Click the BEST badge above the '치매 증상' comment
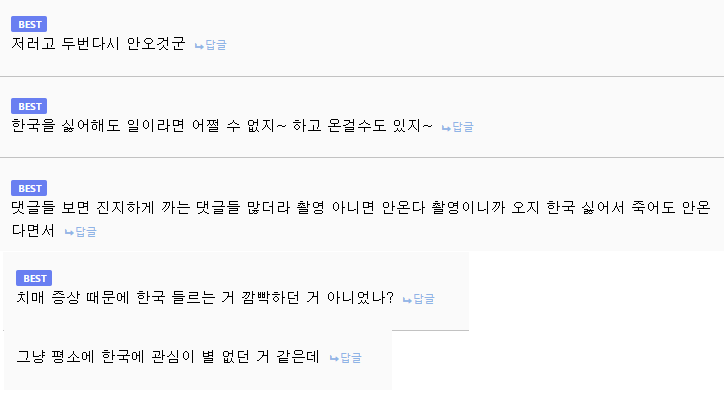 point(34,278)
